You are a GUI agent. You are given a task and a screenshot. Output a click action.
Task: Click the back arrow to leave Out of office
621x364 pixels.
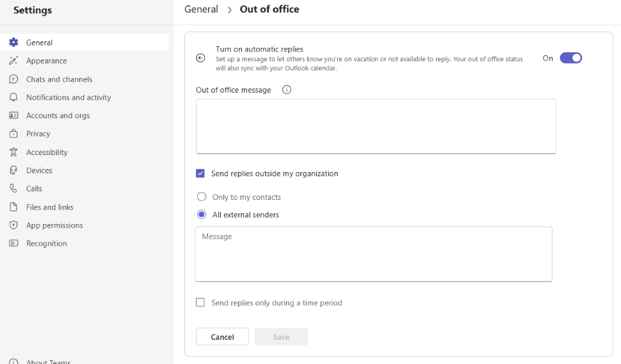(x=200, y=58)
